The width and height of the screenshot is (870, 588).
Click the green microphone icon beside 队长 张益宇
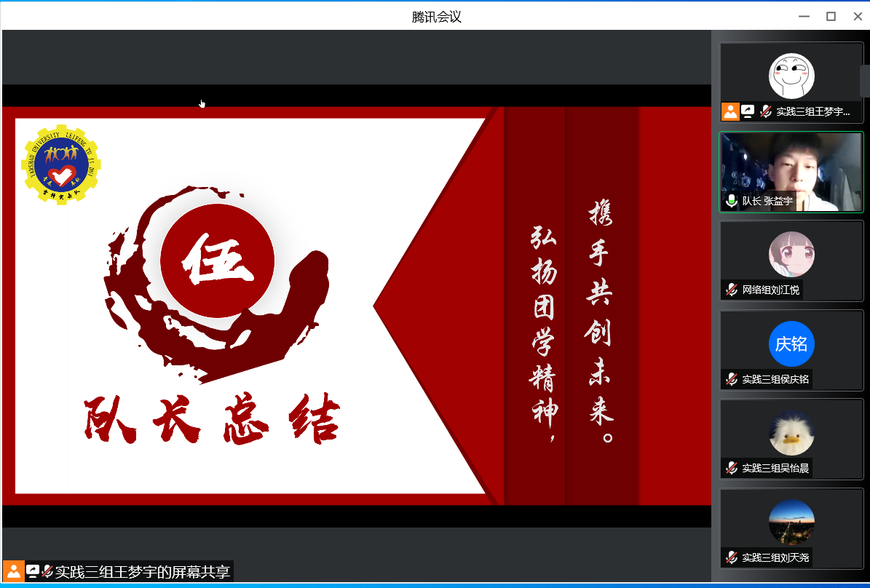tap(731, 201)
